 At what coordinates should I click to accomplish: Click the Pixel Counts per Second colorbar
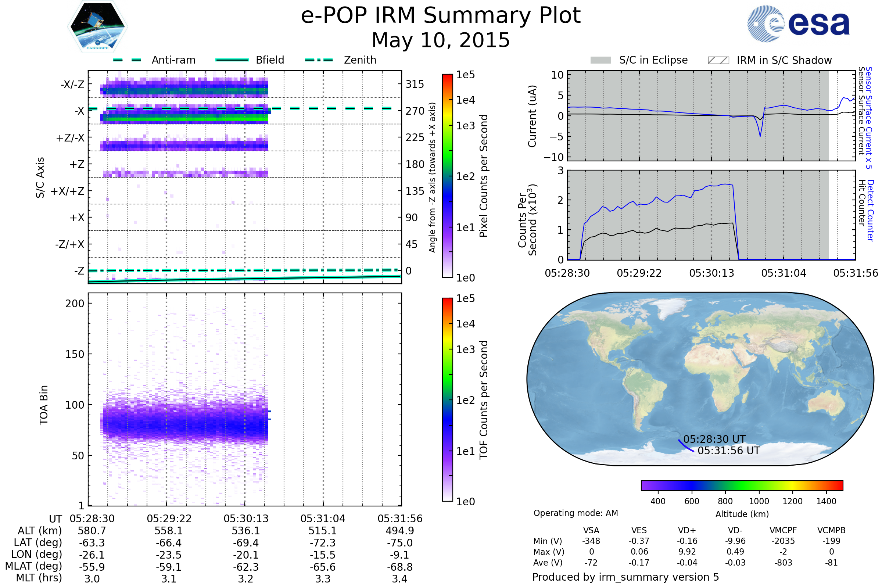click(447, 176)
